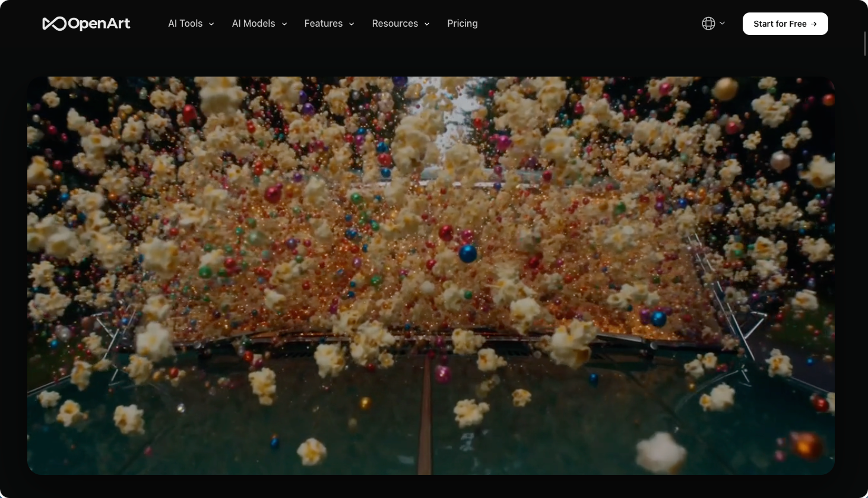Open the globe language selector
868x498 pixels.
[708, 24]
